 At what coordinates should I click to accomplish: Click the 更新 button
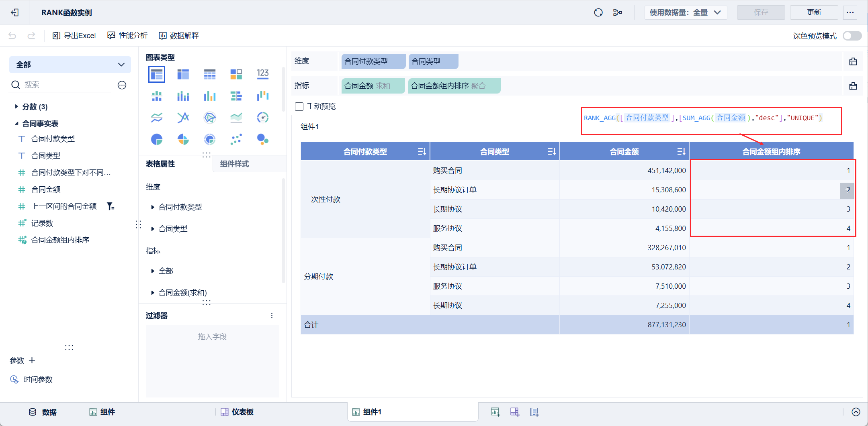814,12
